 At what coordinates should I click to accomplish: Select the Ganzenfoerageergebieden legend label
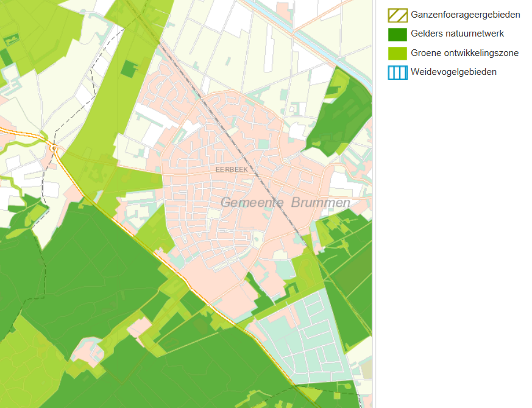coord(465,15)
